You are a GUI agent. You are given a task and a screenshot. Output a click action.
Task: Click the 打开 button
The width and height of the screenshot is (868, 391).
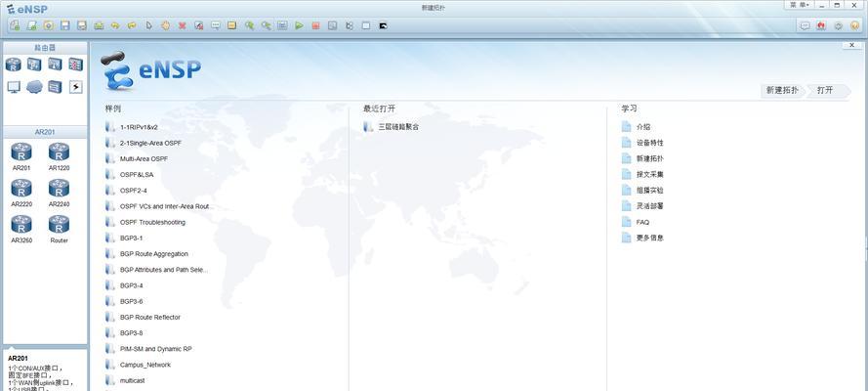click(827, 90)
